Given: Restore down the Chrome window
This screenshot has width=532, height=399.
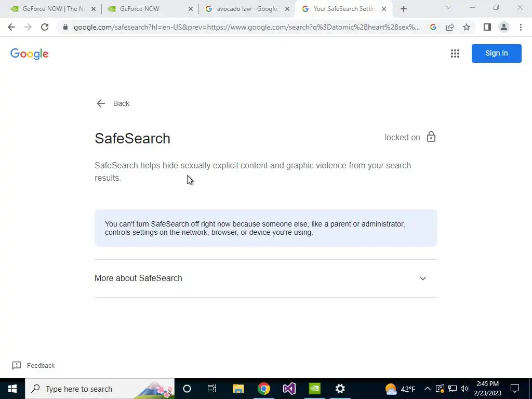Looking at the screenshot, I should pyautogui.click(x=496, y=7).
